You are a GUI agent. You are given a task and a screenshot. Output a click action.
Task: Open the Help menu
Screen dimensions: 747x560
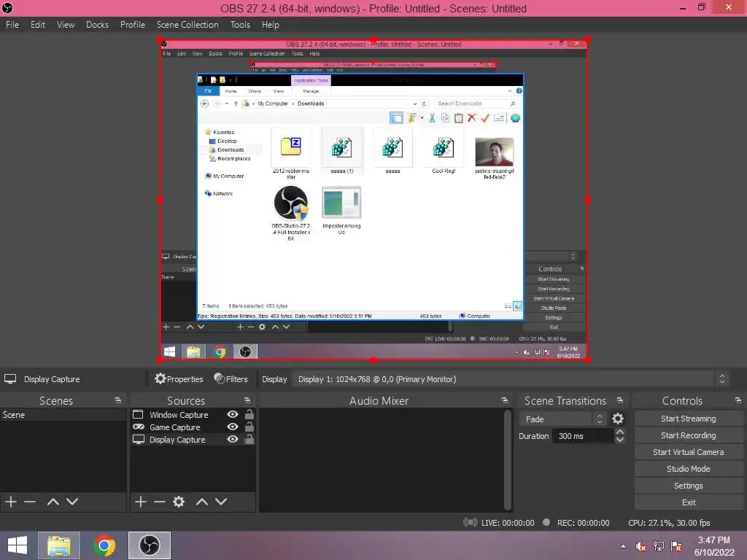coord(270,24)
